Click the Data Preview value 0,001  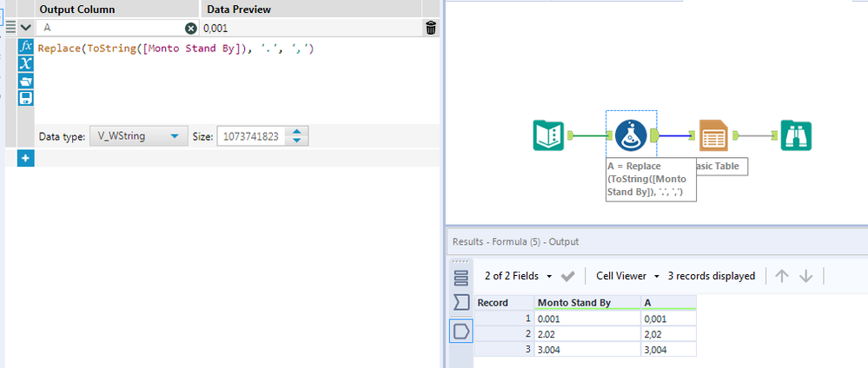(x=215, y=29)
